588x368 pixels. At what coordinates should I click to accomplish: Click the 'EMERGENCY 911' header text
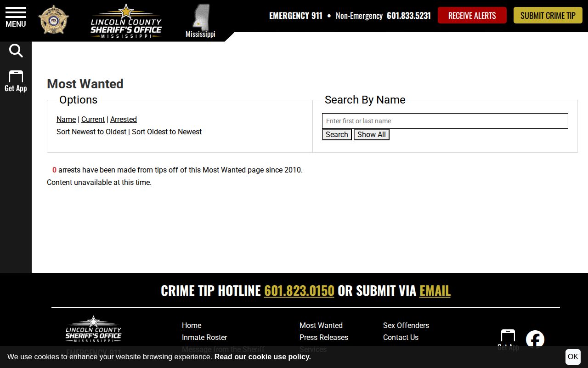(x=296, y=16)
